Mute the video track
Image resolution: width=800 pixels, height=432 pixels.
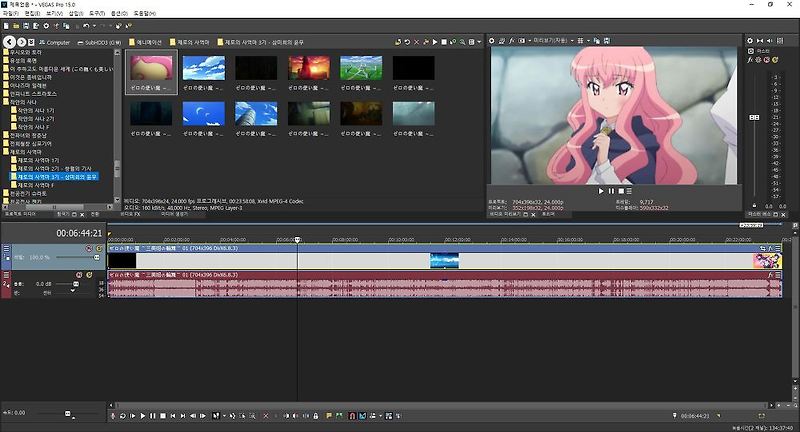[89, 248]
